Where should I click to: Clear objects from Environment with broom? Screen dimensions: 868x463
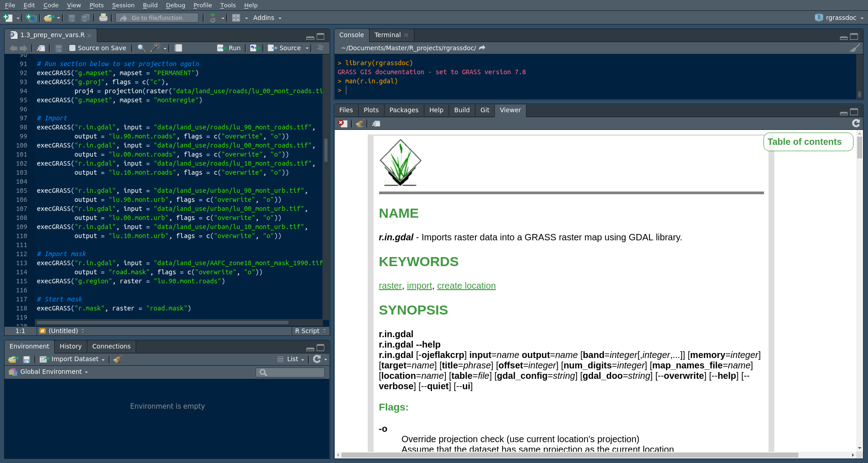click(x=117, y=359)
